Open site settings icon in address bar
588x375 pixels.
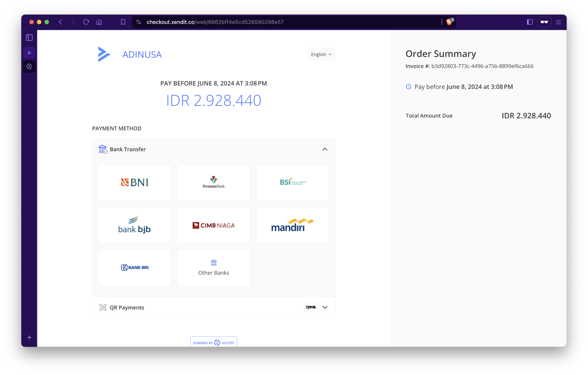(139, 22)
